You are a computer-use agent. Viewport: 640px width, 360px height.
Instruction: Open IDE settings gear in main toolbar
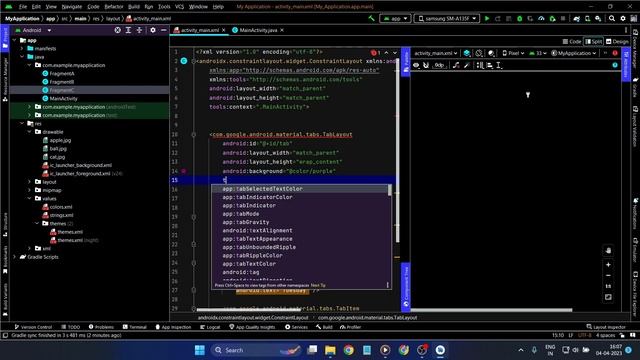(623, 18)
